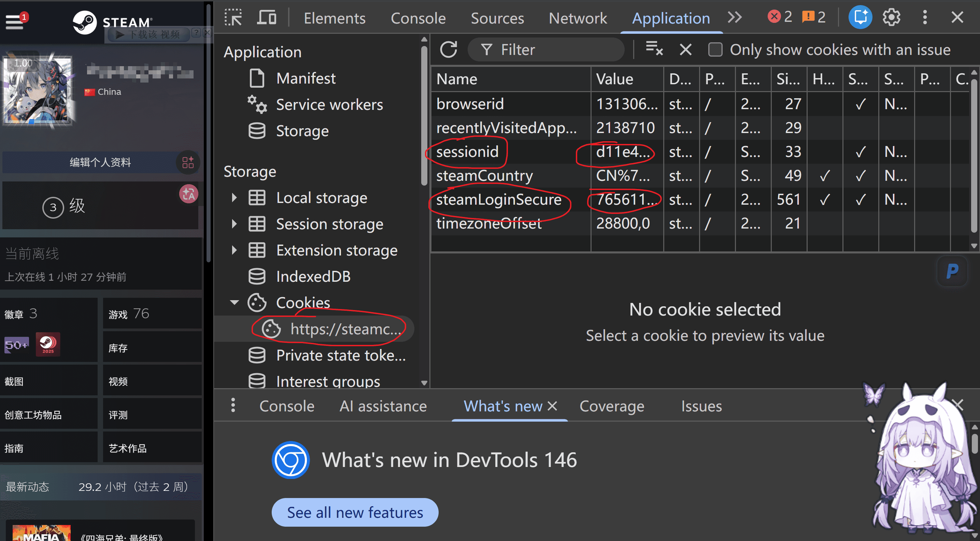
Task: Click the customize DevTools three-dot menu
Action: [925, 17]
